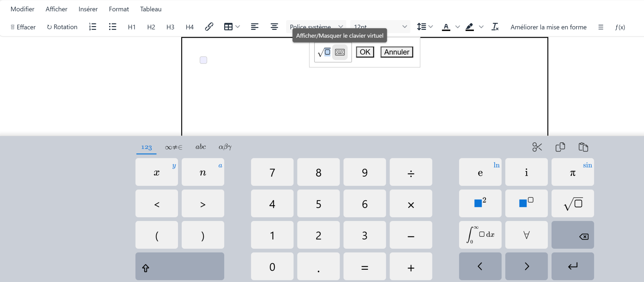644x282 pixels.
Task: Switch to the abc keyboard tab
Action: click(x=201, y=147)
